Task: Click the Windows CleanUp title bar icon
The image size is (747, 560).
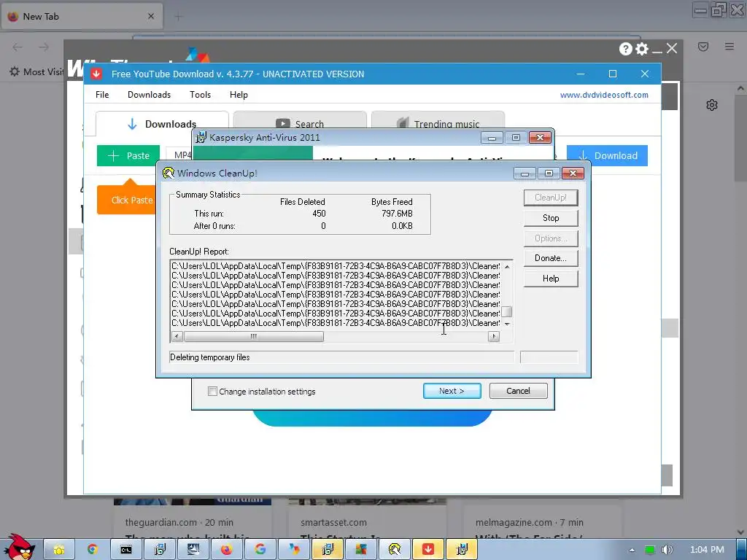Action: click(169, 173)
